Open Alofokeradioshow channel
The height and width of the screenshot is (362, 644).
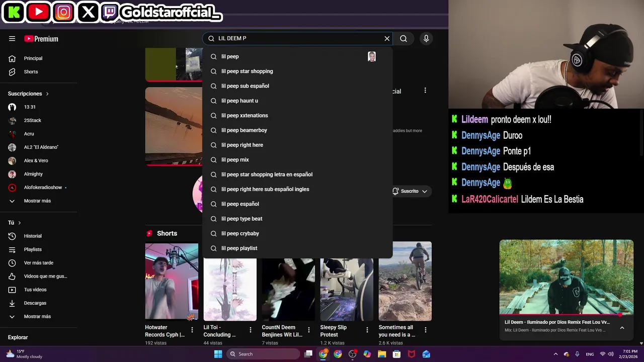point(39,188)
